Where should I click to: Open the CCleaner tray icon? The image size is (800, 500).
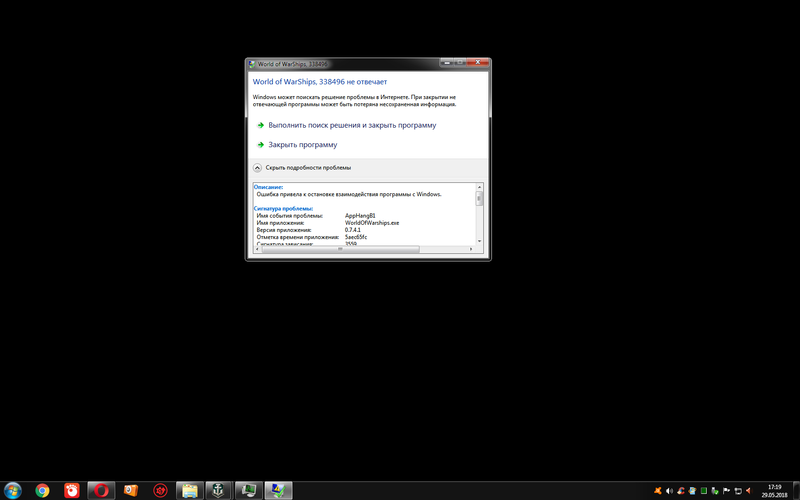click(681, 491)
